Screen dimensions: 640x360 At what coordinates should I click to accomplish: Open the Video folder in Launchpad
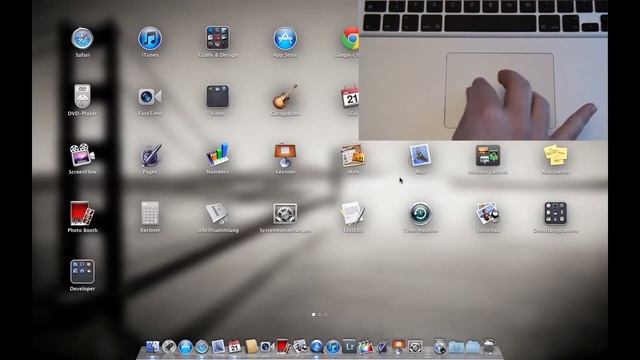tap(218, 97)
